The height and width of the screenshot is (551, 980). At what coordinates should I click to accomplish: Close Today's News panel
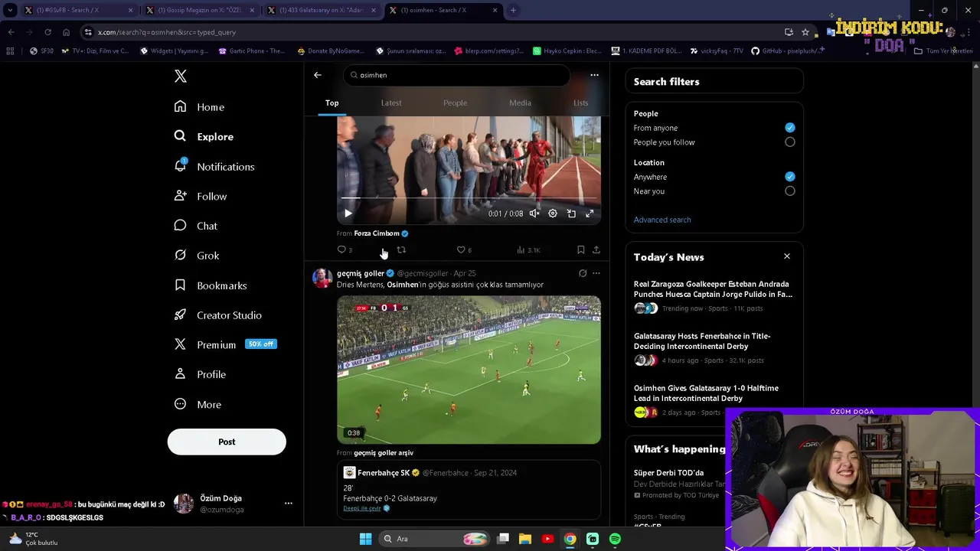(x=786, y=256)
